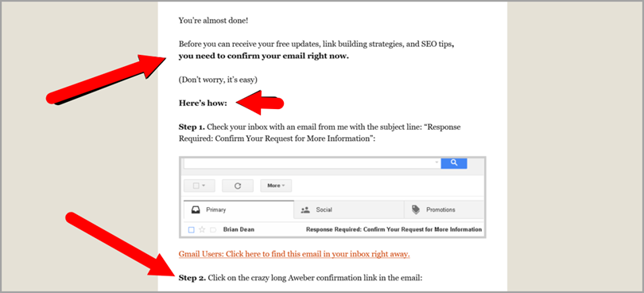Tick the checkbox on Brian Dean email row

(x=191, y=229)
